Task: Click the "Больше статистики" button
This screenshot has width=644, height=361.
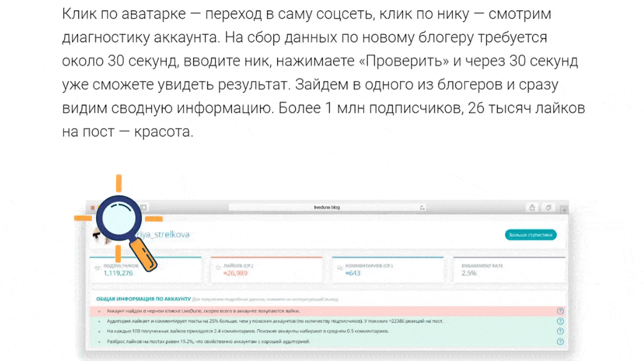Action: 530,235
